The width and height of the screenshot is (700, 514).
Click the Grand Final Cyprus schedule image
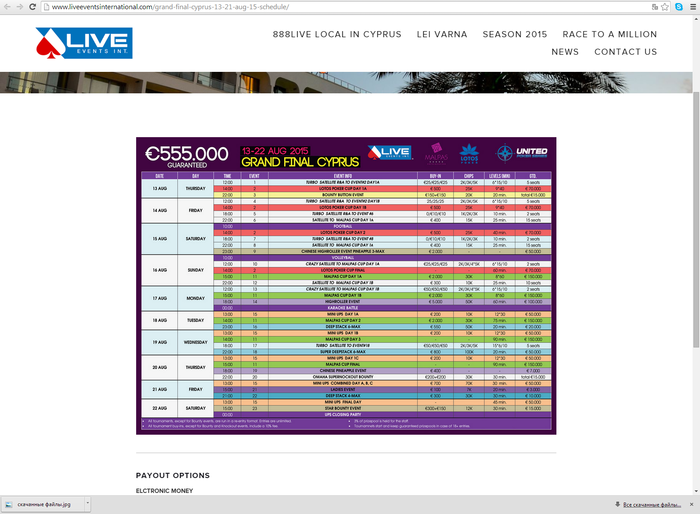346,286
